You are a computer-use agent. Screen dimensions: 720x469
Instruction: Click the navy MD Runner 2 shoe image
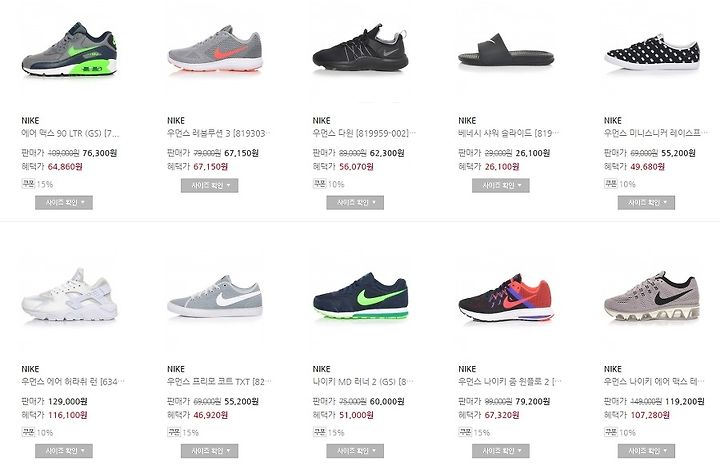click(360, 296)
